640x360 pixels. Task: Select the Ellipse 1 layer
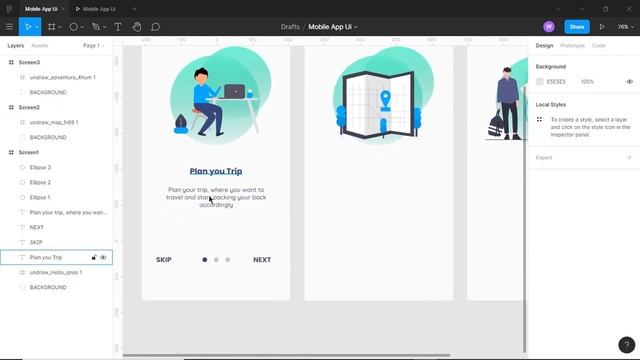click(40, 198)
